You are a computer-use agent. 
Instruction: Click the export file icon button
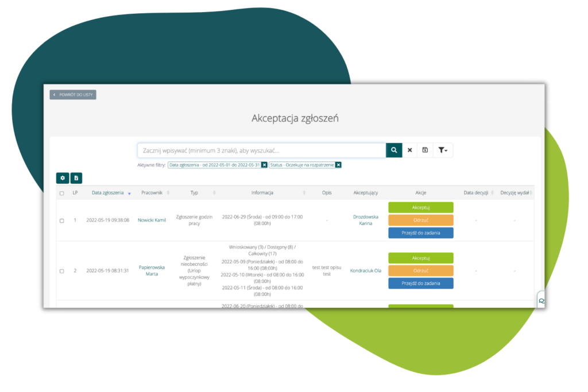[x=76, y=178]
